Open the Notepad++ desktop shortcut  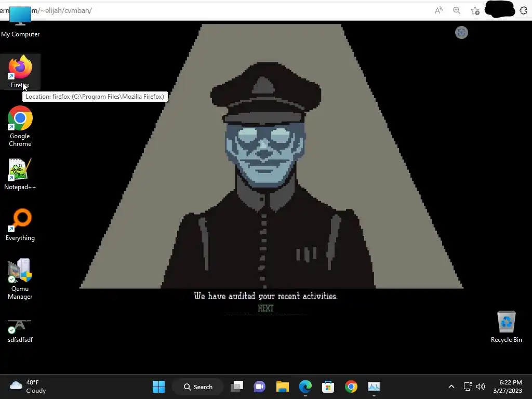(x=20, y=174)
